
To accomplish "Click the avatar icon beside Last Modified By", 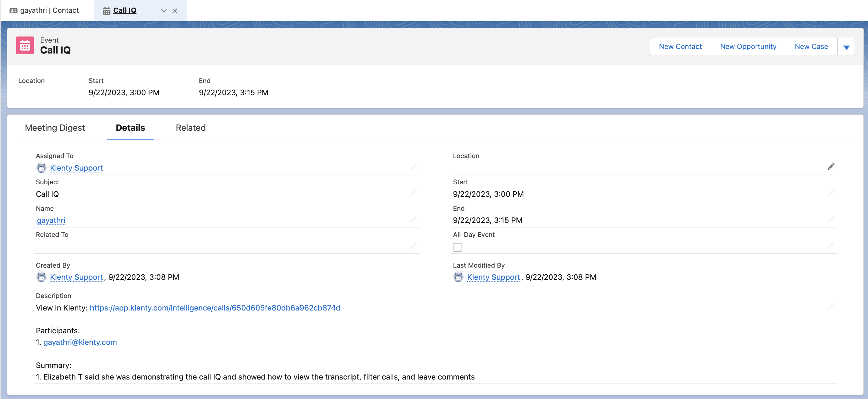I will click(458, 277).
